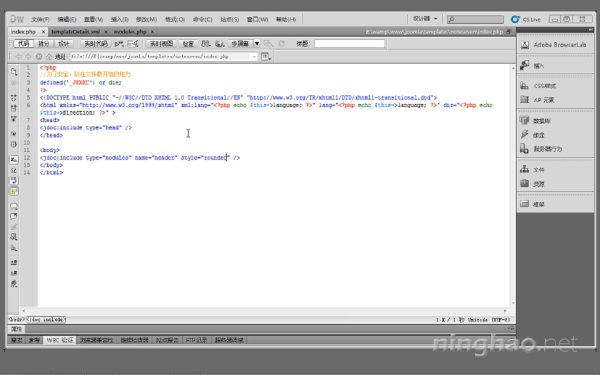The width and height of the screenshot is (600, 375).
Task: Toggle Highlight Invalid Code in coding toolbar
Action: 14,170
